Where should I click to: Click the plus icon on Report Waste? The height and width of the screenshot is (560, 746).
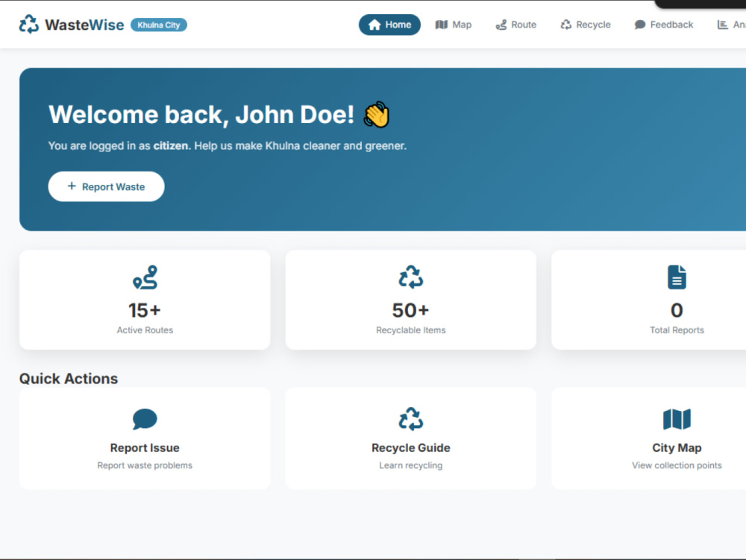pyautogui.click(x=72, y=186)
